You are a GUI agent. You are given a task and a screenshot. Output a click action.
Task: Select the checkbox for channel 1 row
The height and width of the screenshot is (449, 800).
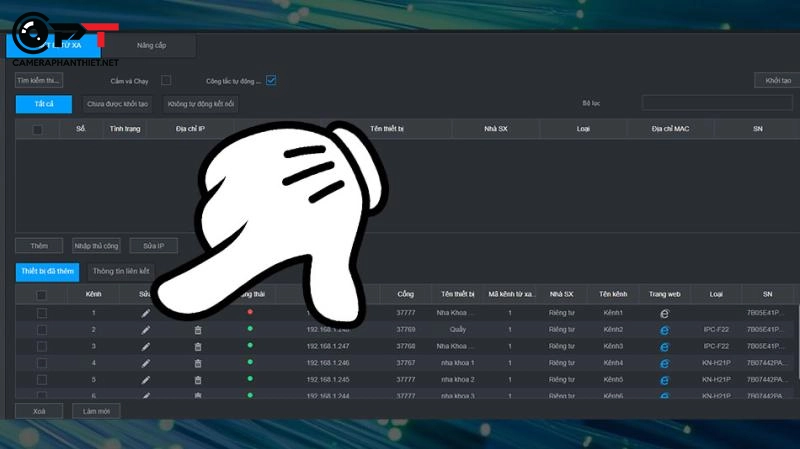[41, 313]
